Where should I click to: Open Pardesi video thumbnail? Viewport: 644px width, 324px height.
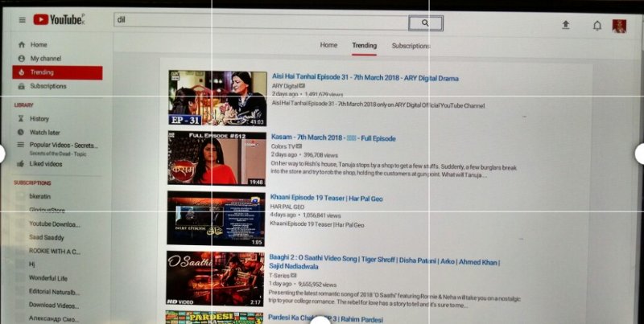(214, 318)
